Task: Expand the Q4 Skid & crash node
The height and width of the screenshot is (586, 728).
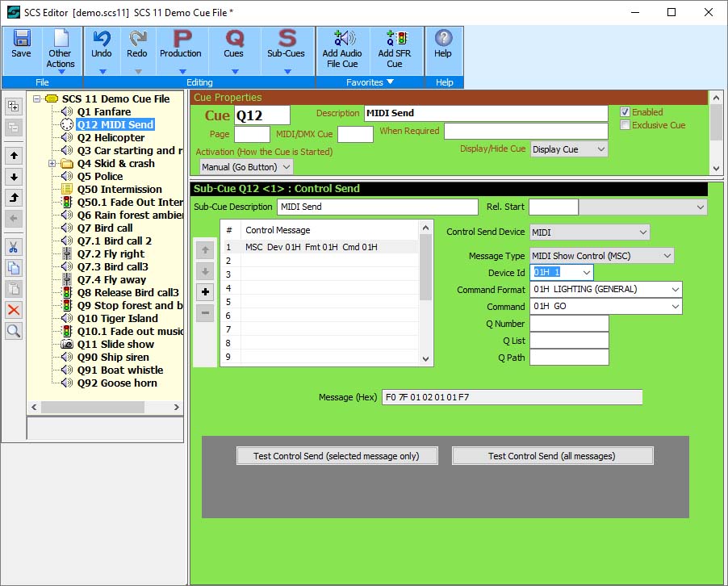Action: point(52,164)
